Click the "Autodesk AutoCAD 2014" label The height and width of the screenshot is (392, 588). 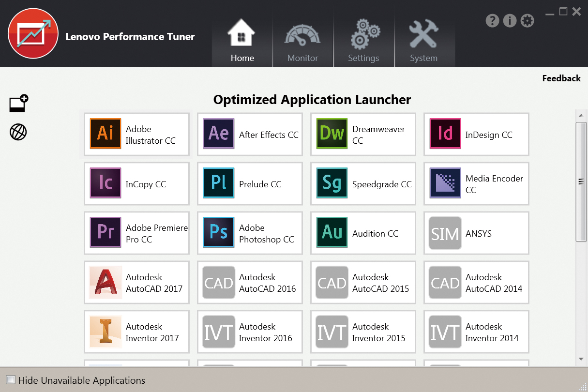click(494, 283)
